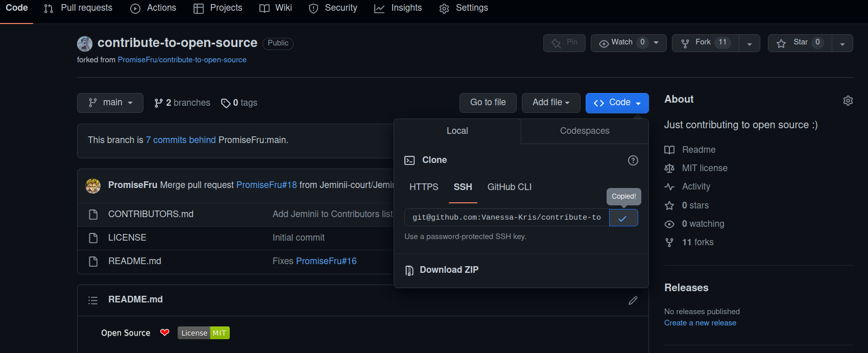868x353 pixels.
Task: Open the Pull requests tab
Action: pyautogui.click(x=78, y=8)
